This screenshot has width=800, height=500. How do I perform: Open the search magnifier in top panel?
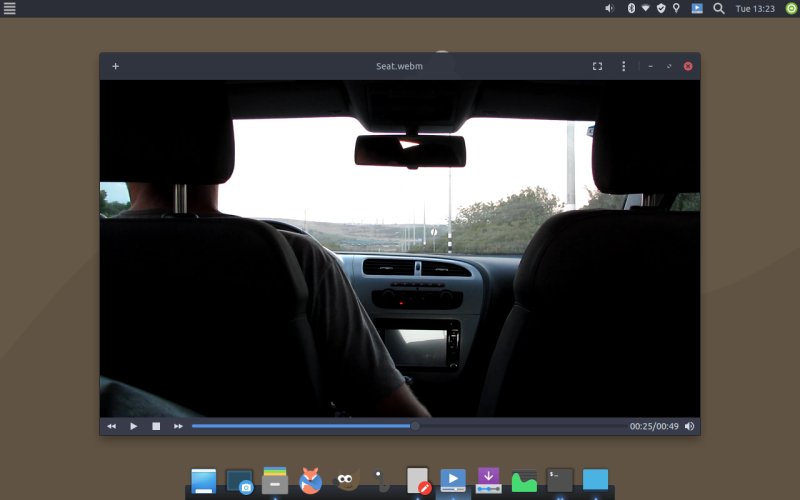(x=719, y=8)
